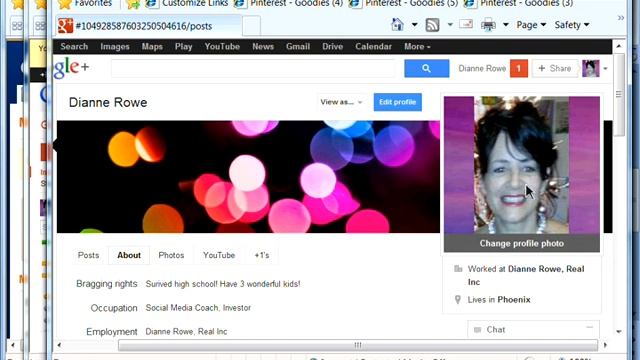
Task: Expand the Print dropdown arrow
Action: 505,25
